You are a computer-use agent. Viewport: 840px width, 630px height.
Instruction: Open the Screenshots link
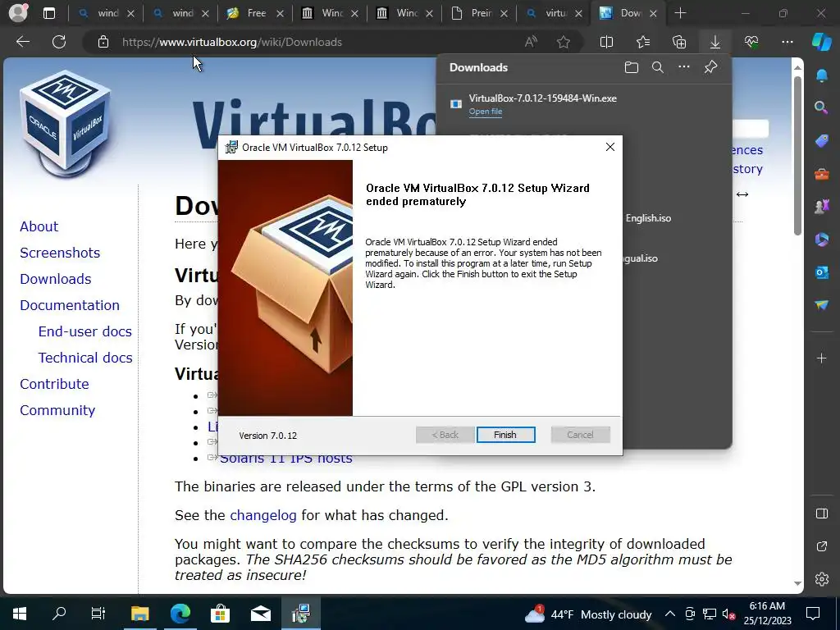click(x=60, y=253)
